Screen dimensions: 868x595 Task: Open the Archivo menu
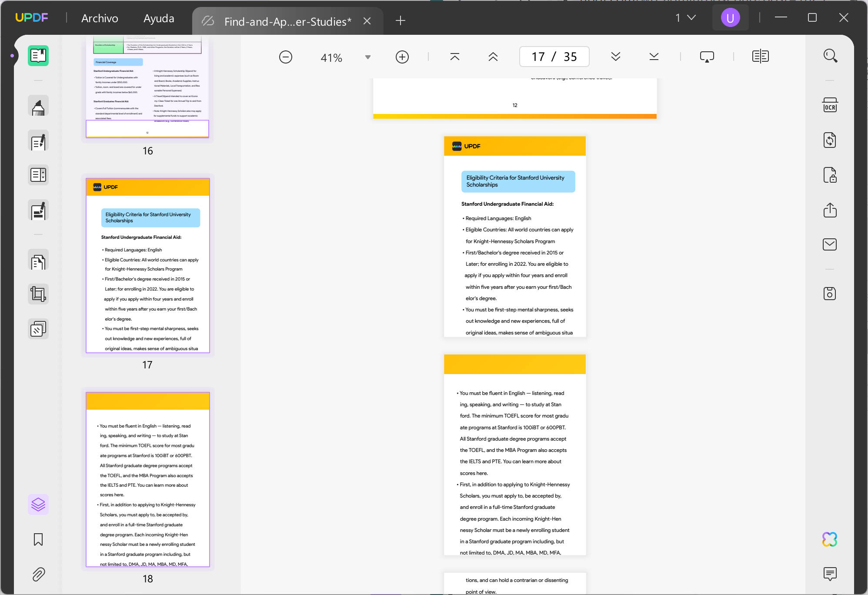tap(100, 18)
